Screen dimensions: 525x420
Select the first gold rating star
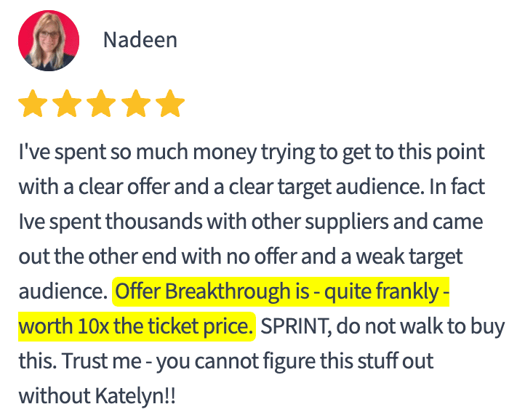click(x=33, y=103)
